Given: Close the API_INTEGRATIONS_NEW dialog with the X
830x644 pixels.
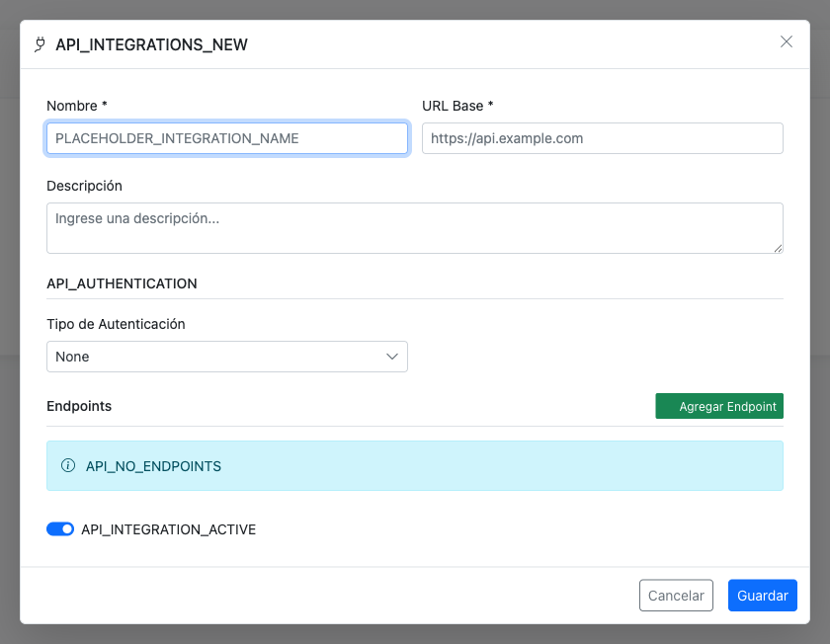Looking at the screenshot, I should click(x=787, y=41).
